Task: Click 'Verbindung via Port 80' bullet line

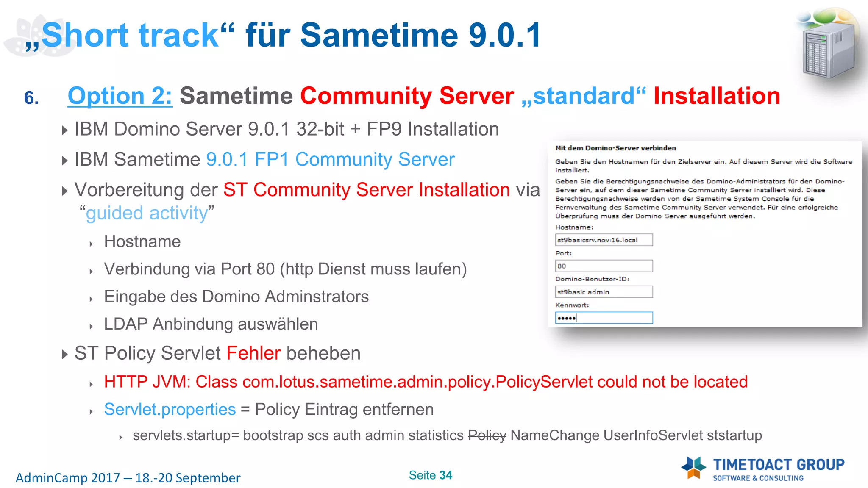Action: 285,269
